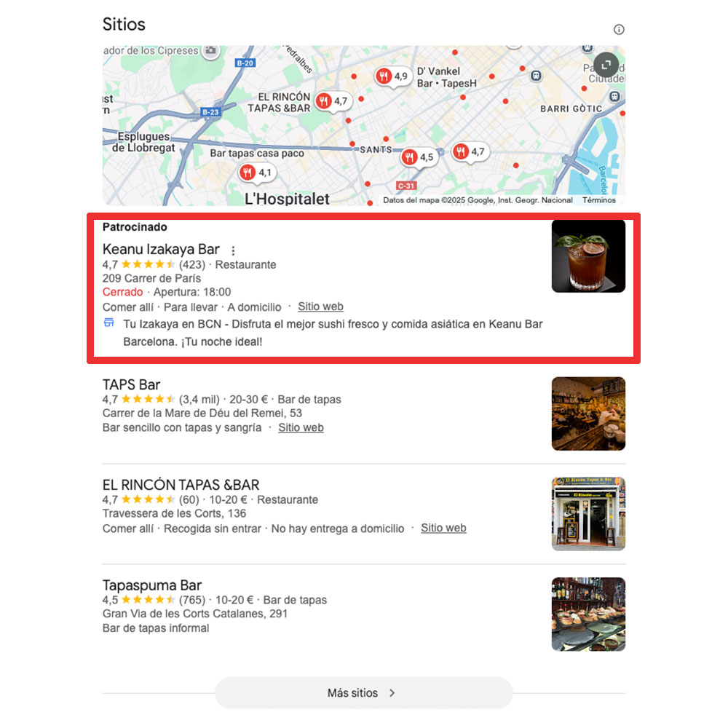Open the Tapaspuma Bar listing title
Screen dimensions: 728x728
[152, 585]
